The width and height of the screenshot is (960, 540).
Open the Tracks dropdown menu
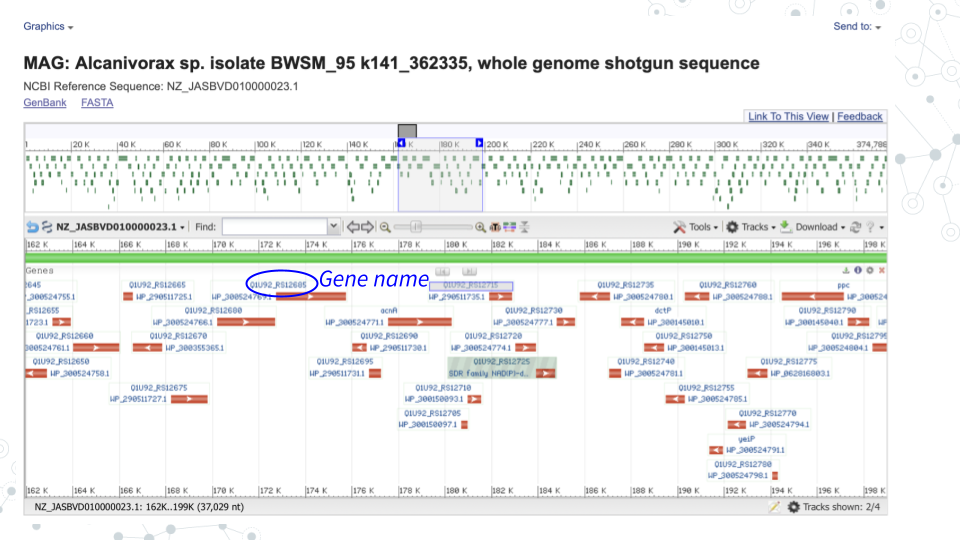(x=749, y=227)
